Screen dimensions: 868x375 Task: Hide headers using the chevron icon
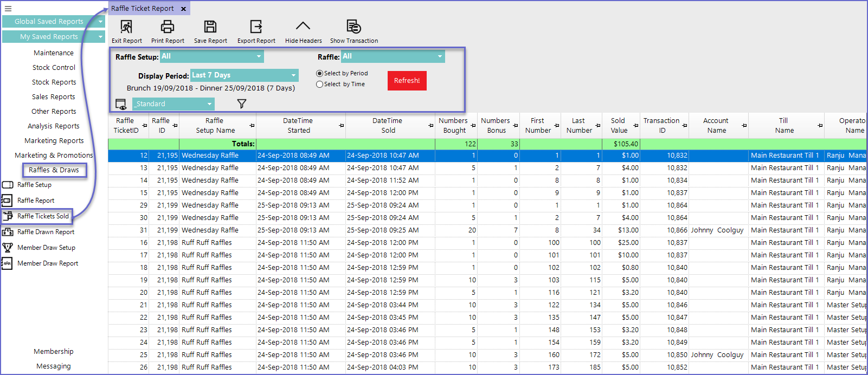303,26
